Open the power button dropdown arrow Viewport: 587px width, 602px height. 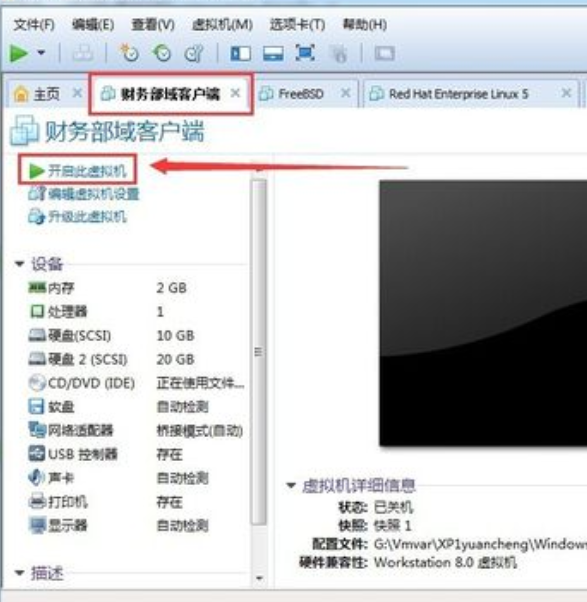tap(41, 53)
